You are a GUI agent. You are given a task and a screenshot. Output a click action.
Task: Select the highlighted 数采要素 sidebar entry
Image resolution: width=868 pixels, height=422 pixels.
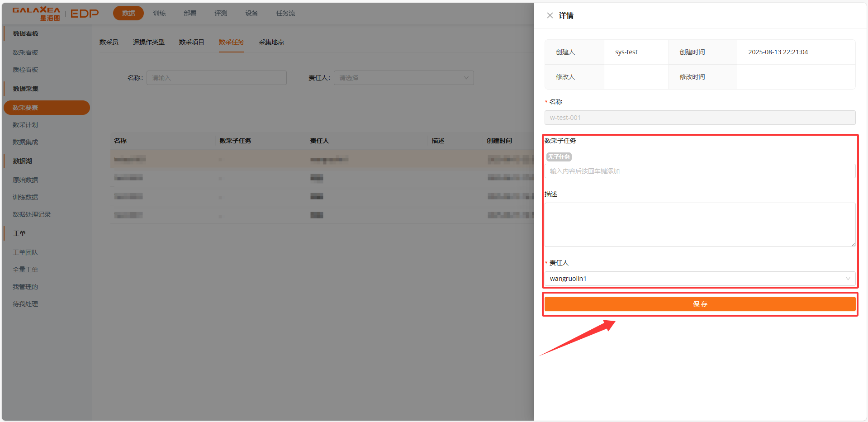(x=25, y=108)
